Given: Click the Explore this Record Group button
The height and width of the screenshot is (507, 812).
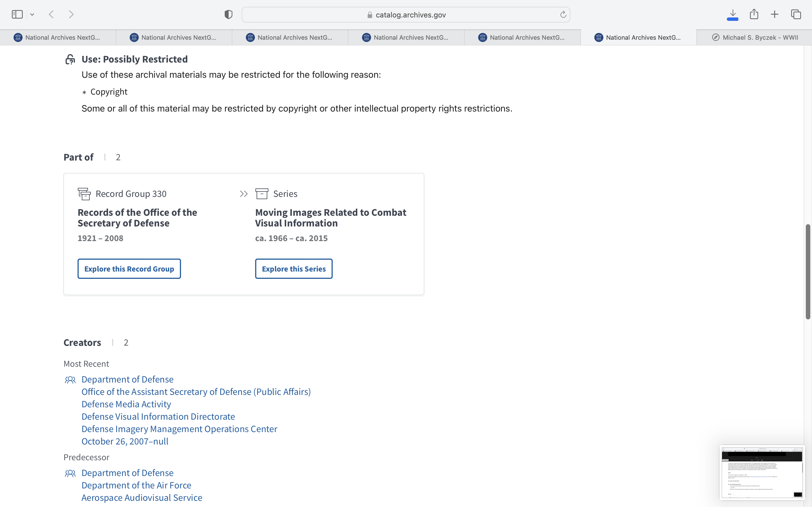Looking at the screenshot, I should pyautogui.click(x=129, y=269).
